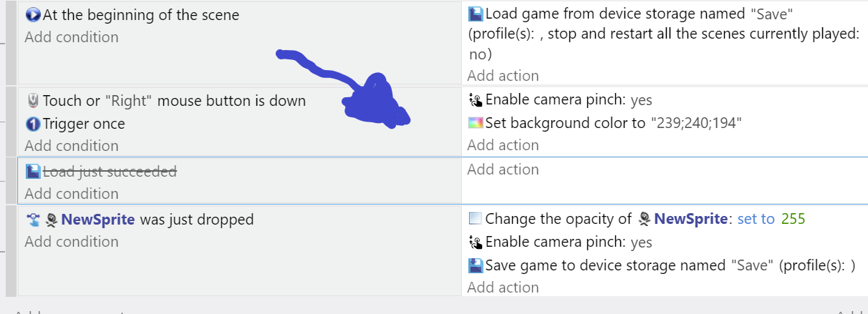The image size is (868, 314).
Task: Click the Trigger once icon
Action: point(33,124)
